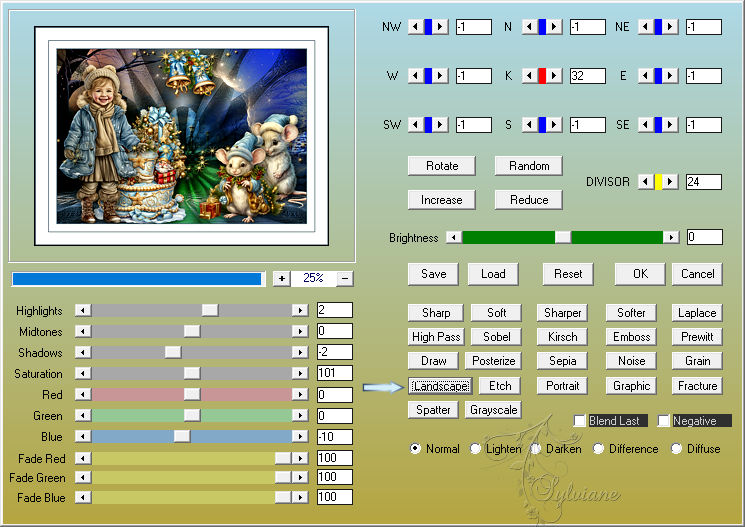Apply the Kirsch preset
This screenshot has height=527, width=745.
coord(563,336)
